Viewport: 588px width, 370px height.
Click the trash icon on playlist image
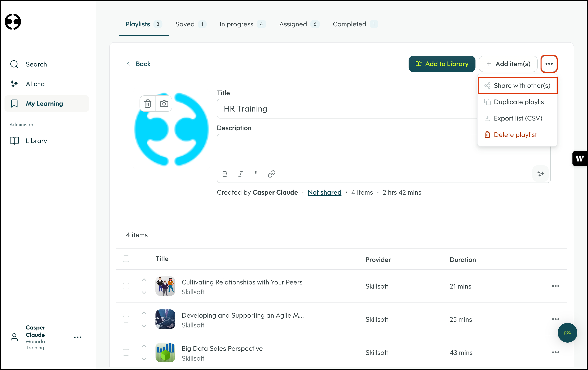148,104
